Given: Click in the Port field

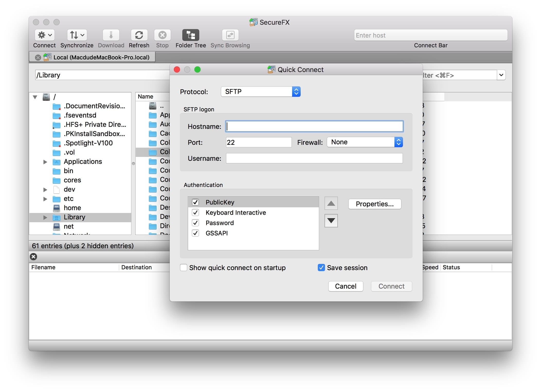Looking at the screenshot, I should pos(259,142).
